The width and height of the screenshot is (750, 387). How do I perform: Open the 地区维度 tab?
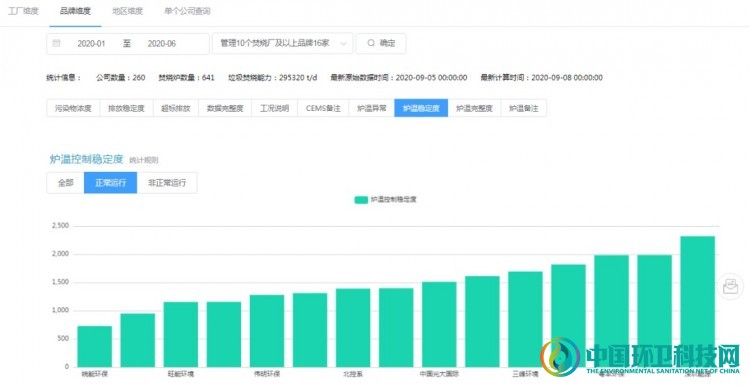[127, 11]
